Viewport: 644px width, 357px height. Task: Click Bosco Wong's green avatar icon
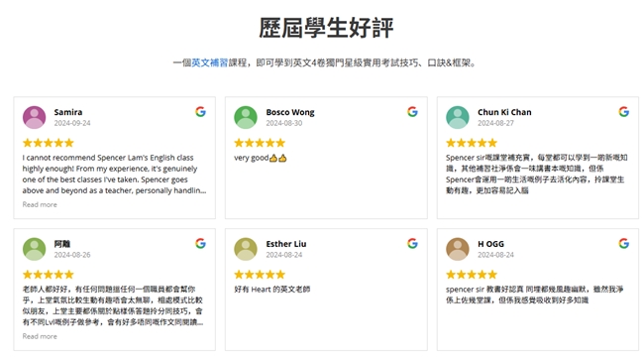246,117
